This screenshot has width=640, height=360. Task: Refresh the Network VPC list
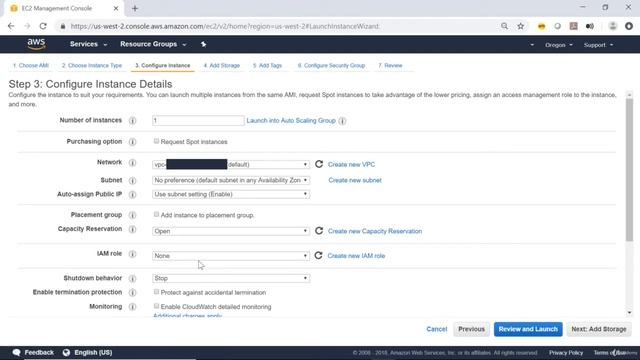pos(319,164)
